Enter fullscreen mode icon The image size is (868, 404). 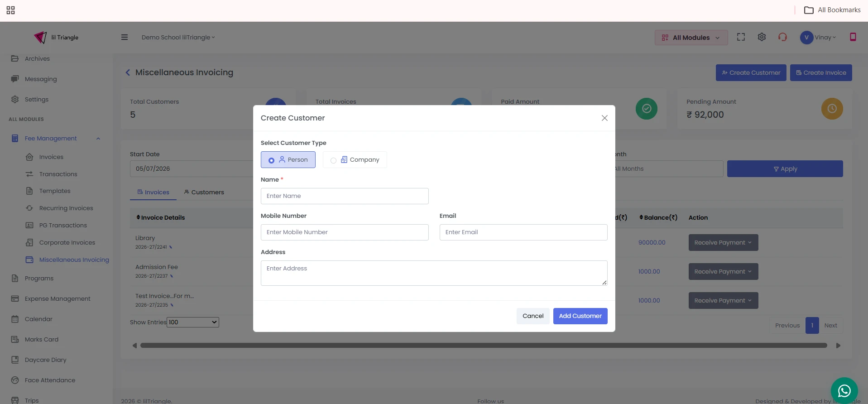[741, 37]
